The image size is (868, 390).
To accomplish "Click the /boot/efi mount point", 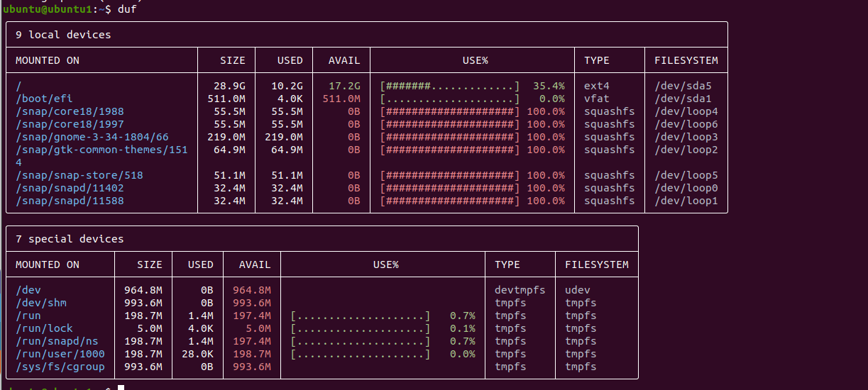I will coord(44,99).
